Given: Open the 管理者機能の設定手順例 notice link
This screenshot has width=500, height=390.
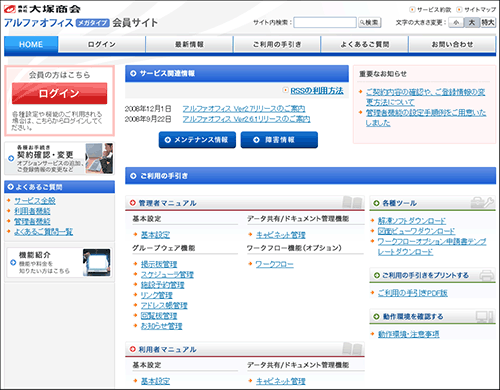Looking at the screenshot, I should click(x=426, y=118).
